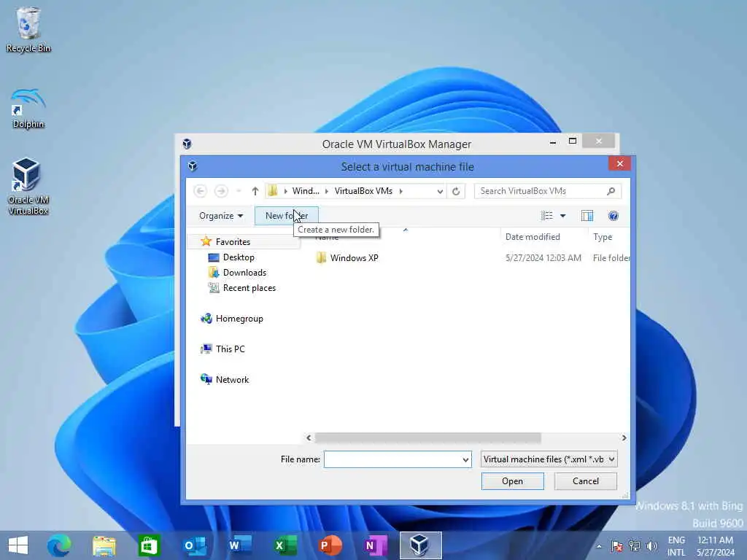Open Word from the taskbar
747x560 pixels.
239,545
